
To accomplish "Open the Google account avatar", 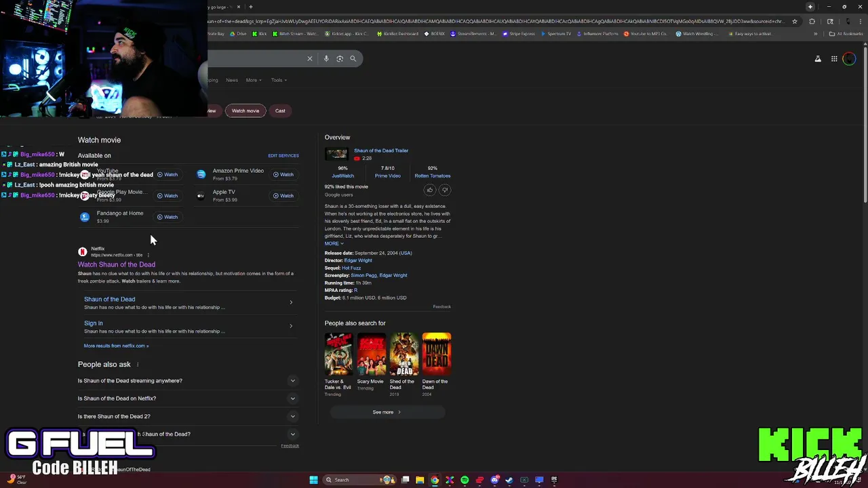I will (849, 59).
